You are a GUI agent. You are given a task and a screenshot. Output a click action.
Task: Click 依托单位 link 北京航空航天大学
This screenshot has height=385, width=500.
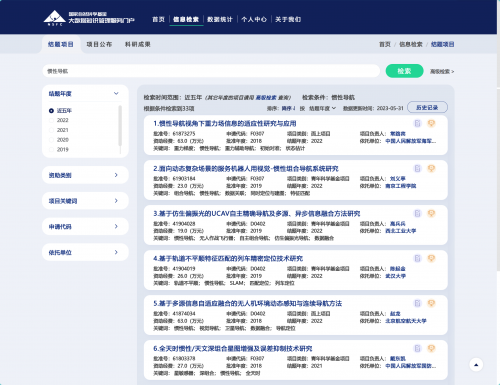(x=406, y=321)
